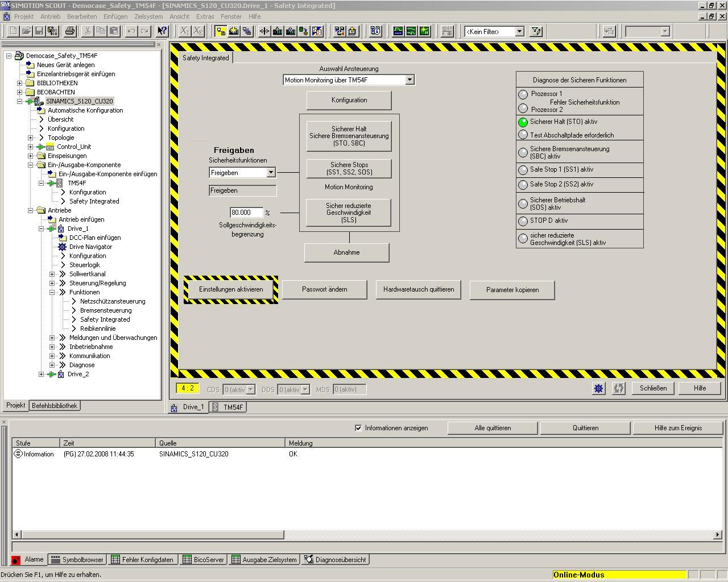Click the refresh icon next to Schließen
Screen dimensions: 728x582
pyautogui.click(x=619, y=388)
